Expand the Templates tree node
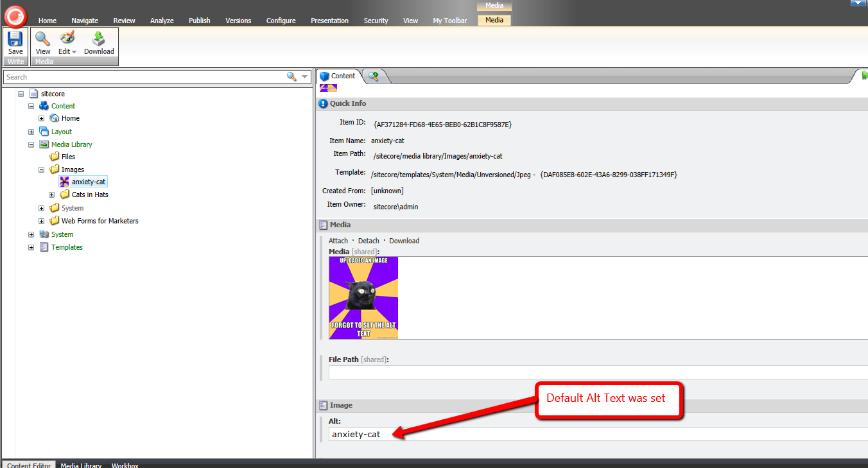Viewport: 868px width, 468px height. (31, 247)
